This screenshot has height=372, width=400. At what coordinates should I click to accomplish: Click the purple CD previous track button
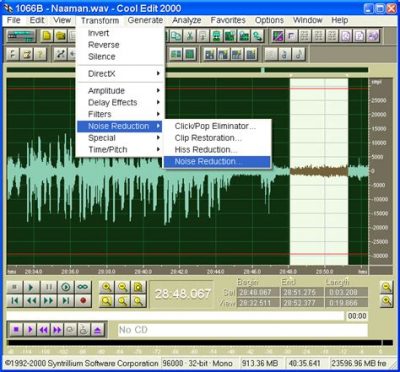[43, 330]
